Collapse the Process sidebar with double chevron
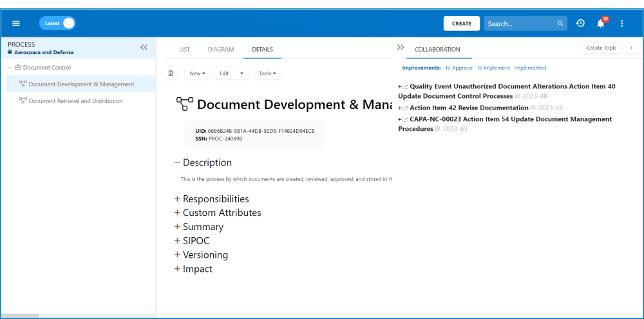Screen dimensions: 644x319 click(144, 47)
